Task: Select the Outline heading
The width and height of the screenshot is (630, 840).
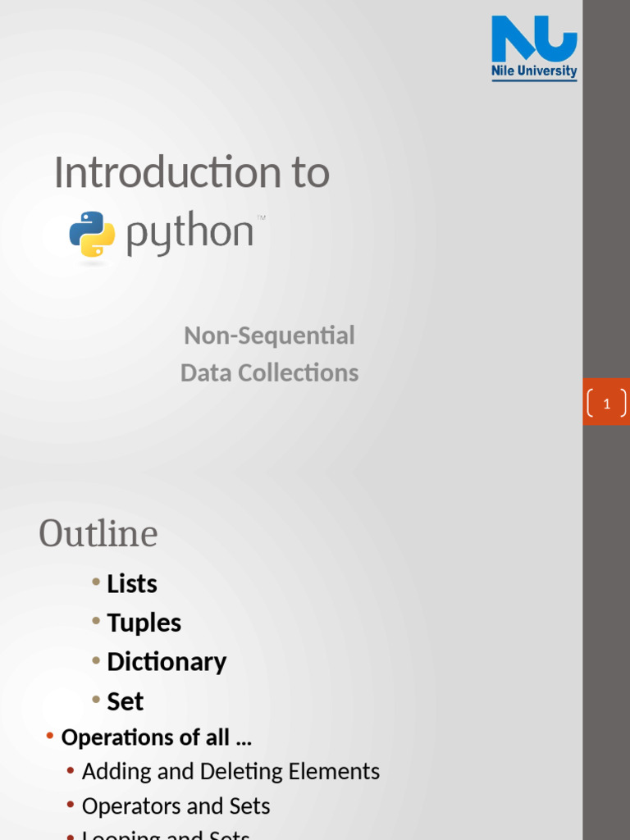Action: [x=98, y=534]
